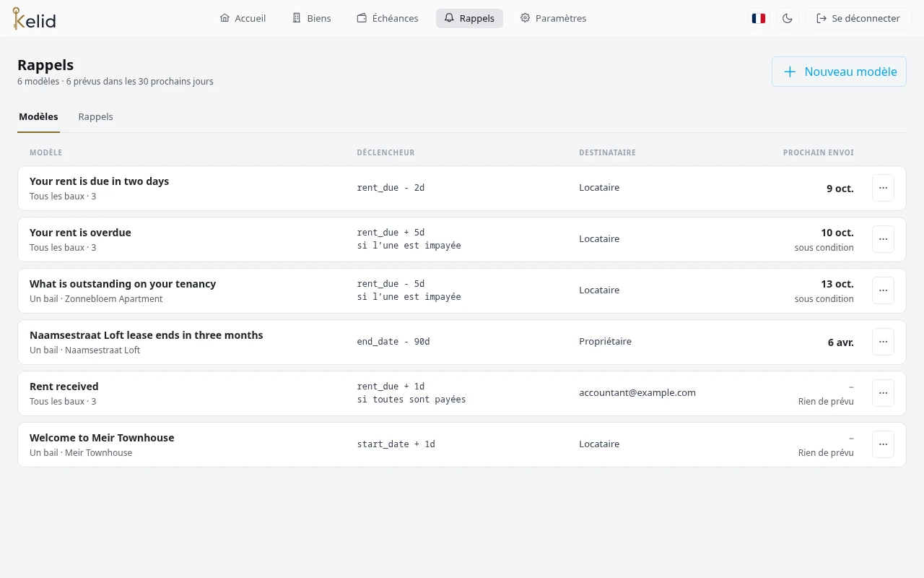Click Se déconnecter to log out
The image size is (924, 578).
click(858, 19)
